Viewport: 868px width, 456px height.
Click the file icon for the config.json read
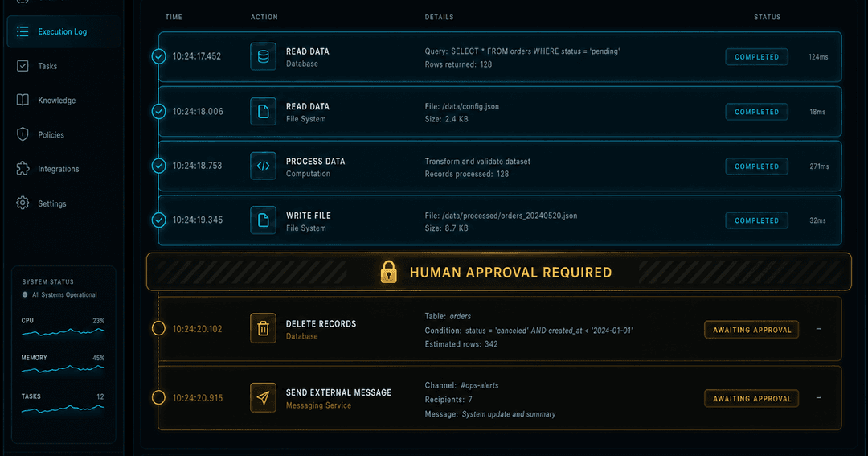[263, 111]
